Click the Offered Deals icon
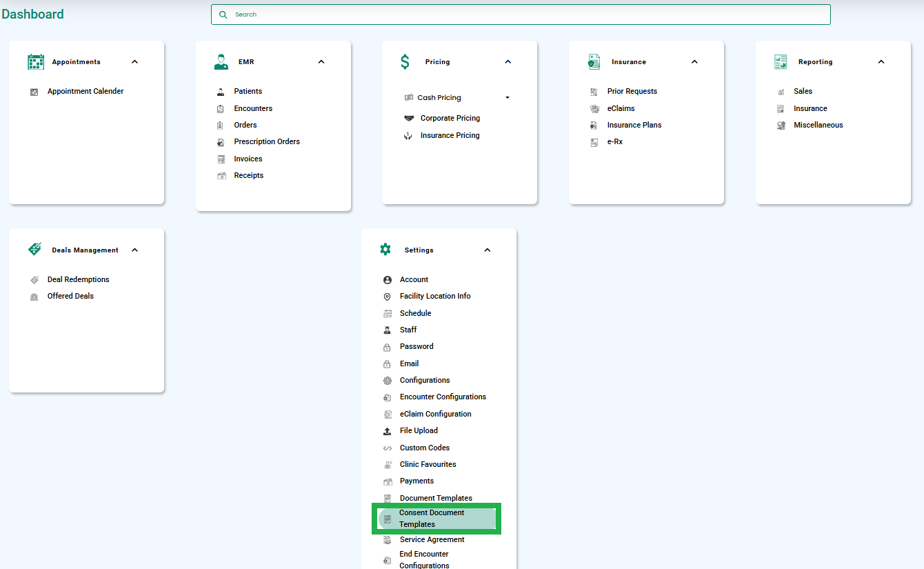The width and height of the screenshot is (924, 569). [34, 297]
